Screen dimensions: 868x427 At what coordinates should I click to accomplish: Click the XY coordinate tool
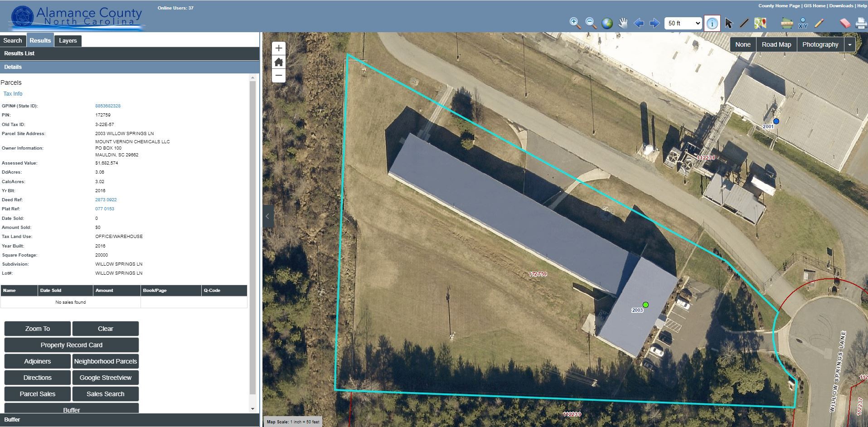click(803, 23)
